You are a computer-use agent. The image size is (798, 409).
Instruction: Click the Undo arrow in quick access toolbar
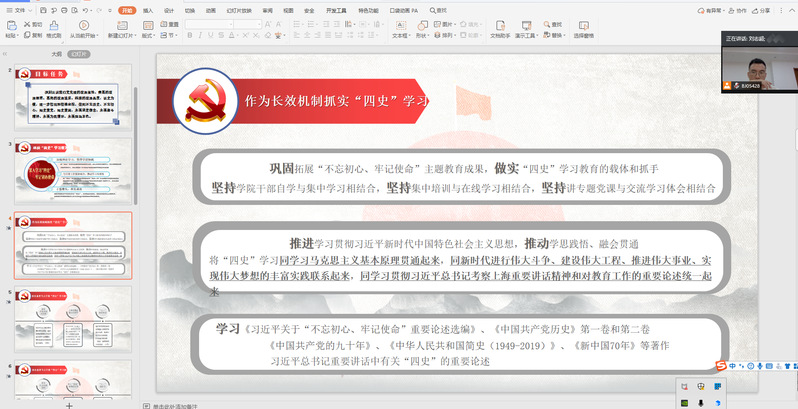pyautogui.click(x=86, y=9)
